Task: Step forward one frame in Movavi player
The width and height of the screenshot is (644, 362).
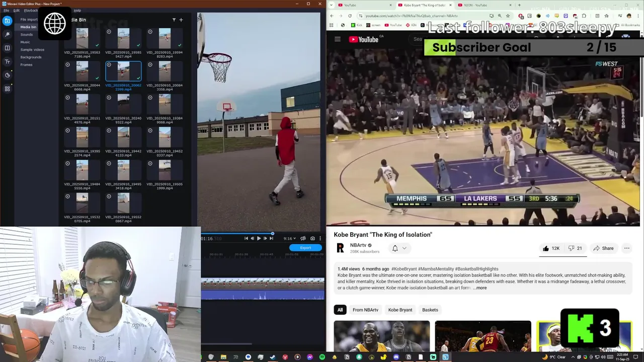Action: click(265, 238)
